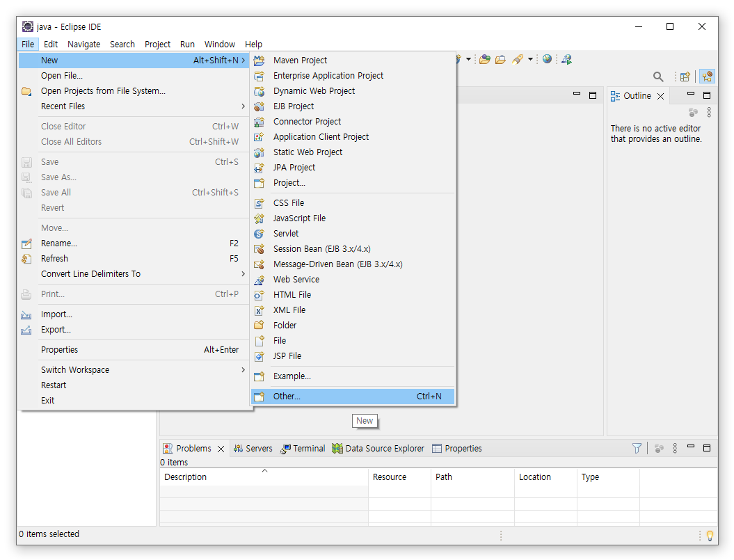
Task: Click the Refresh icon in File menu
Action: point(26,259)
